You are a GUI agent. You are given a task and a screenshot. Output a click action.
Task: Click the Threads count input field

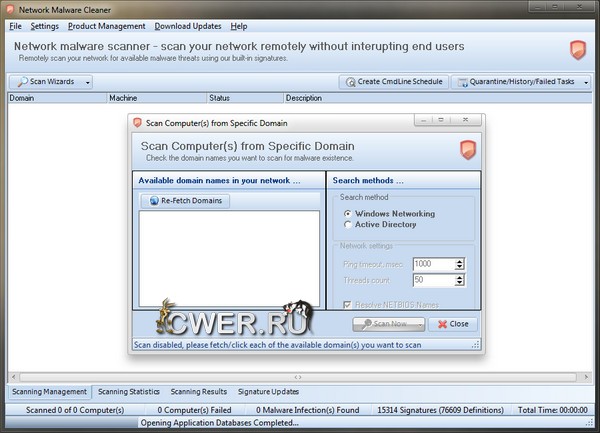pos(431,280)
